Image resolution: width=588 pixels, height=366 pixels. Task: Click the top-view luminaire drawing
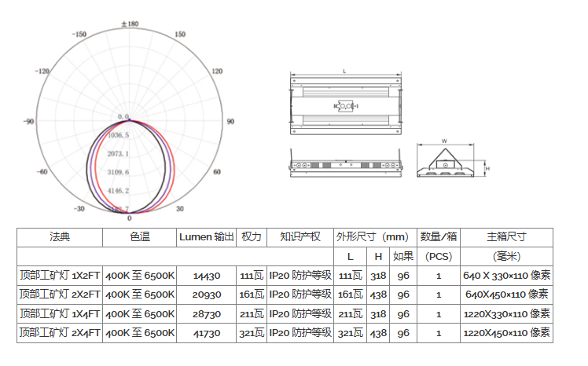pyautogui.click(x=346, y=104)
